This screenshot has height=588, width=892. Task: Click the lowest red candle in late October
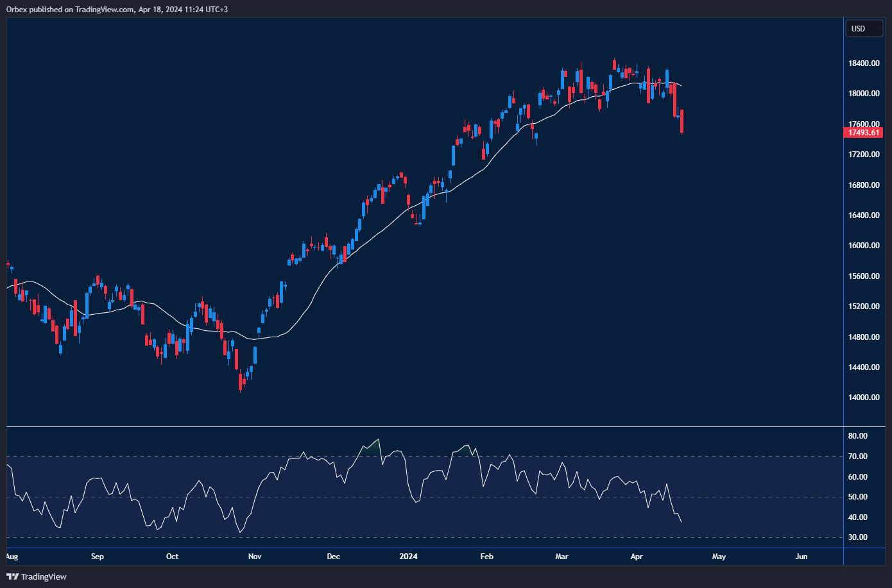(x=241, y=382)
